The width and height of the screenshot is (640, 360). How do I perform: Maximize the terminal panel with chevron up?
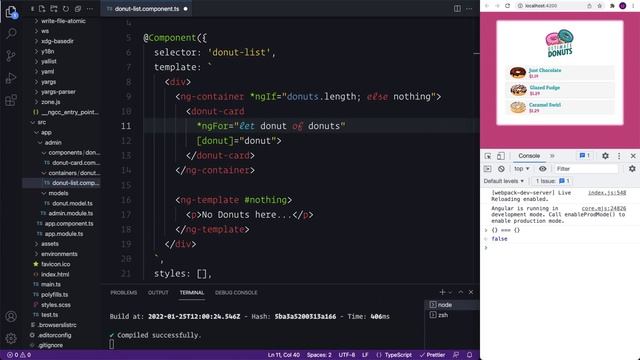tap(461, 292)
